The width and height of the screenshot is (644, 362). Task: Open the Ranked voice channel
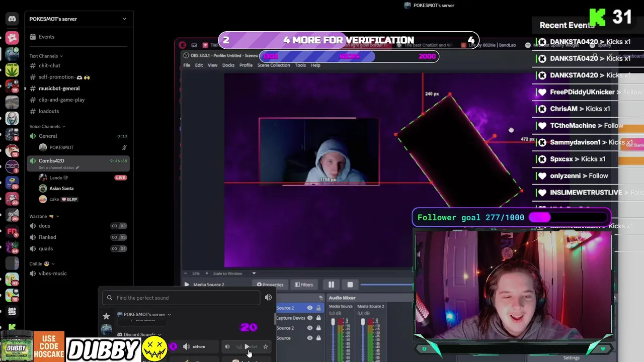pyautogui.click(x=78, y=237)
